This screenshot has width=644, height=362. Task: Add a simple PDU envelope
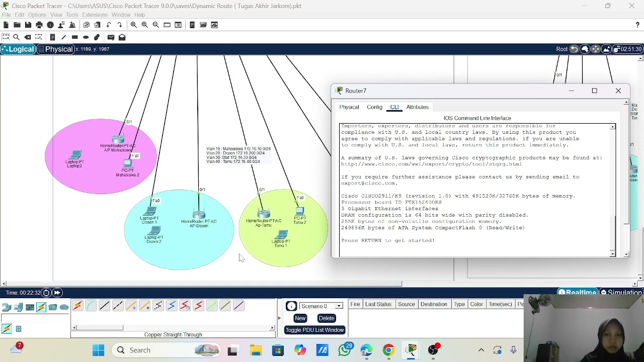point(111,37)
